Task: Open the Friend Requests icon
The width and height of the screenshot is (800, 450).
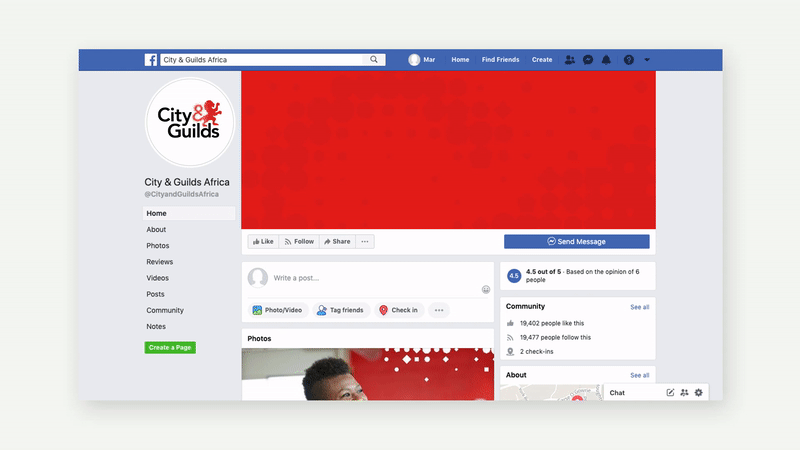Action: coord(569,60)
